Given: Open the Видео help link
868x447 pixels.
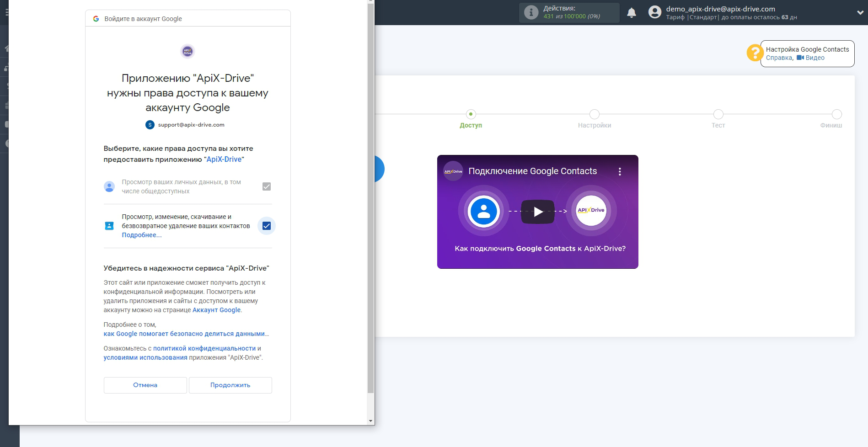Looking at the screenshot, I should click(810, 58).
